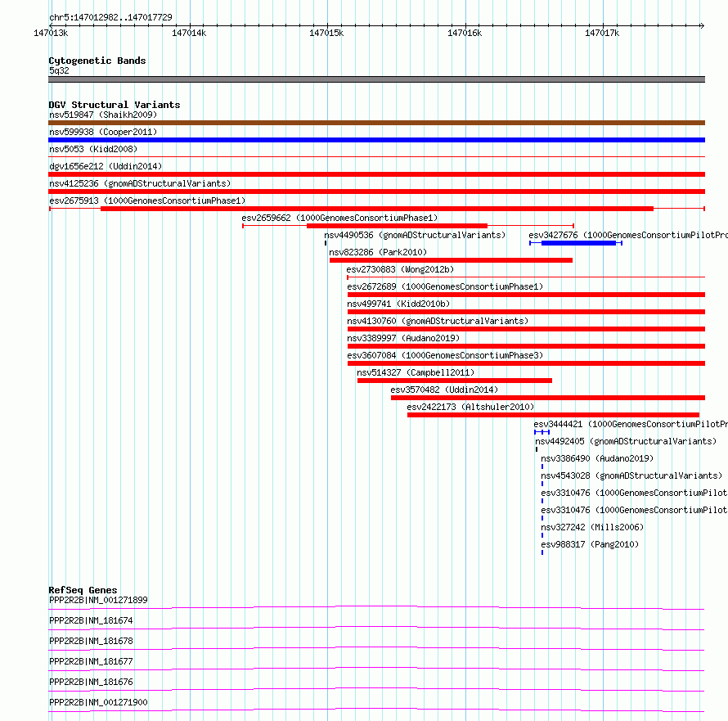Click PPP2R2B|NM_181678 gene label

coord(91,641)
